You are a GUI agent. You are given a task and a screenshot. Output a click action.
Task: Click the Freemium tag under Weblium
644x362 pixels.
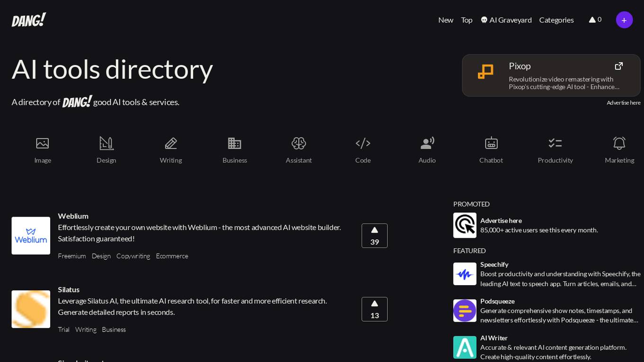72,256
